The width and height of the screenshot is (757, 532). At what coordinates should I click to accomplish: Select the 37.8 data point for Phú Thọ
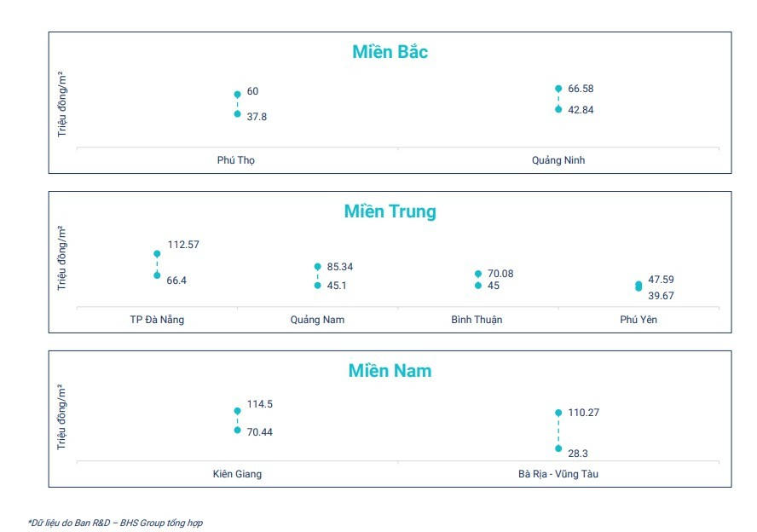[x=237, y=113]
